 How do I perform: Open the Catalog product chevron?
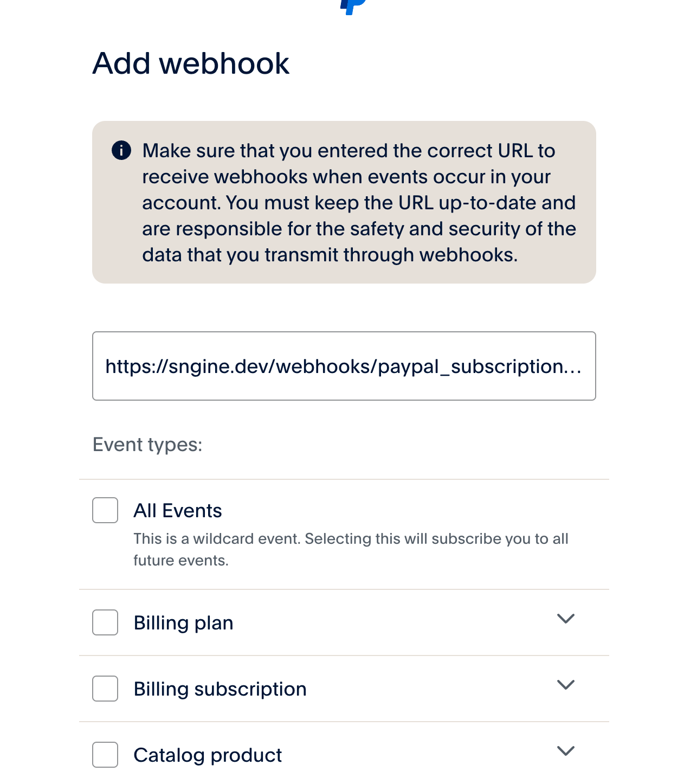click(x=565, y=751)
